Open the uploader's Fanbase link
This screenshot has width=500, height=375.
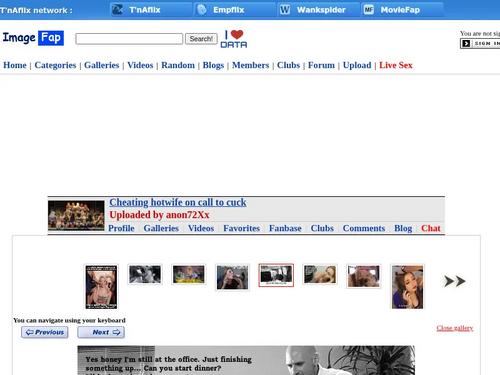tap(285, 228)
